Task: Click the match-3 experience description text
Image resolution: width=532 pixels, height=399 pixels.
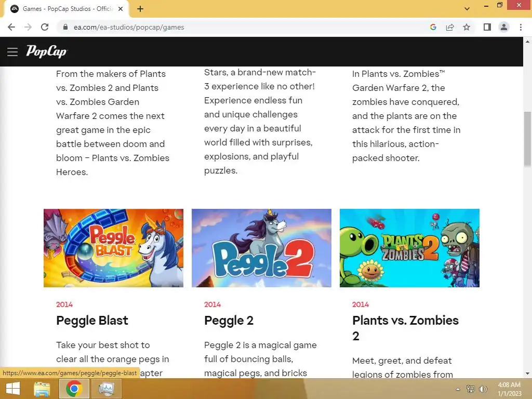Action: click(260, 122)
